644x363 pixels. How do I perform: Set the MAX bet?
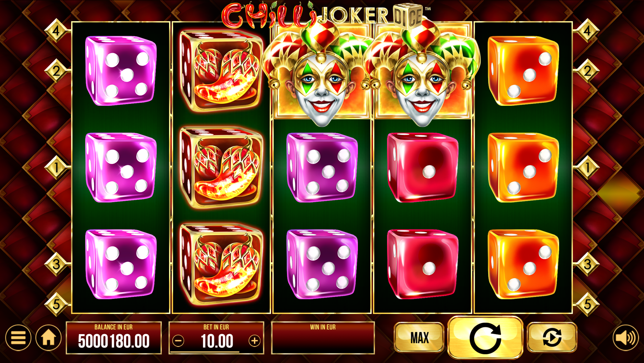pos(419,337)
